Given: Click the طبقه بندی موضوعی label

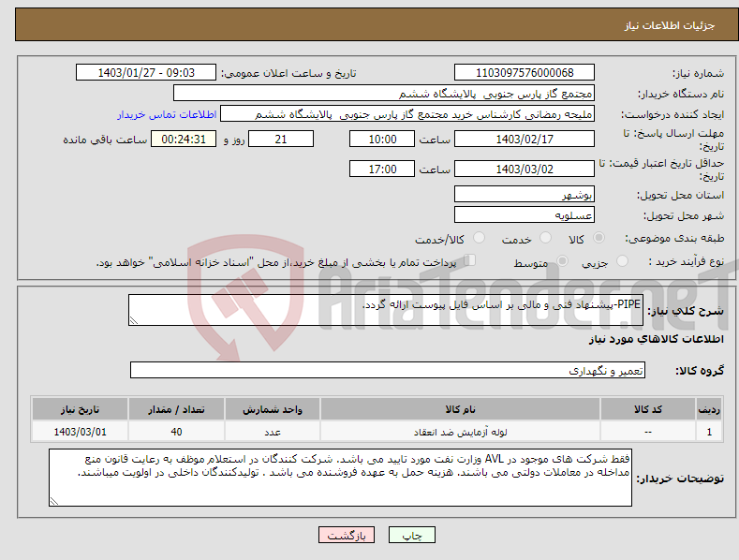Looking at the screenshot, I should [674, 239].
